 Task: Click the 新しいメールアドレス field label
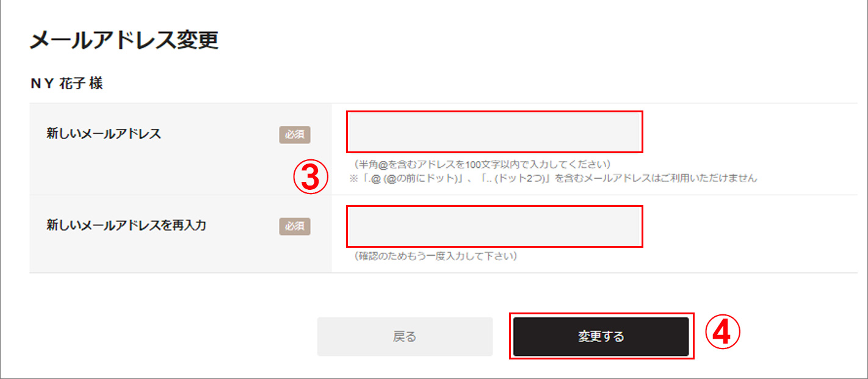coord(104,134)
